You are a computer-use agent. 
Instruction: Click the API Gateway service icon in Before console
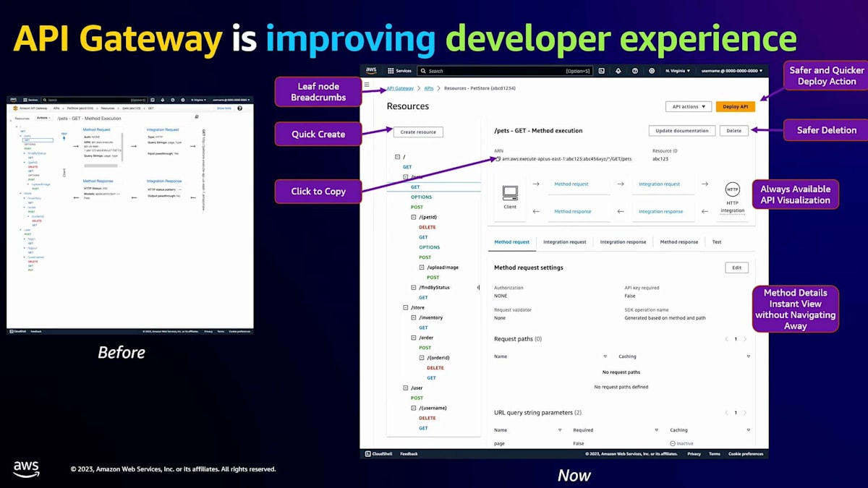tap(14, 108)
